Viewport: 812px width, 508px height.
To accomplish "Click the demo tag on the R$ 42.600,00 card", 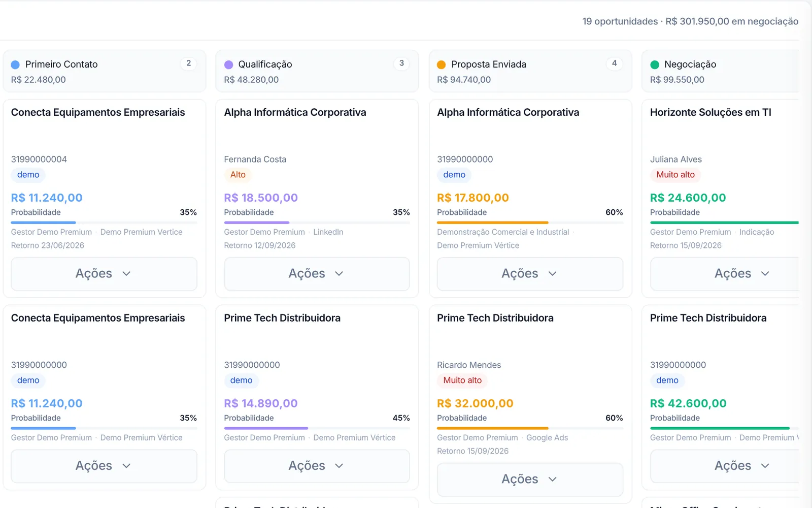I will pyautogui.click(x=667, y=380).
